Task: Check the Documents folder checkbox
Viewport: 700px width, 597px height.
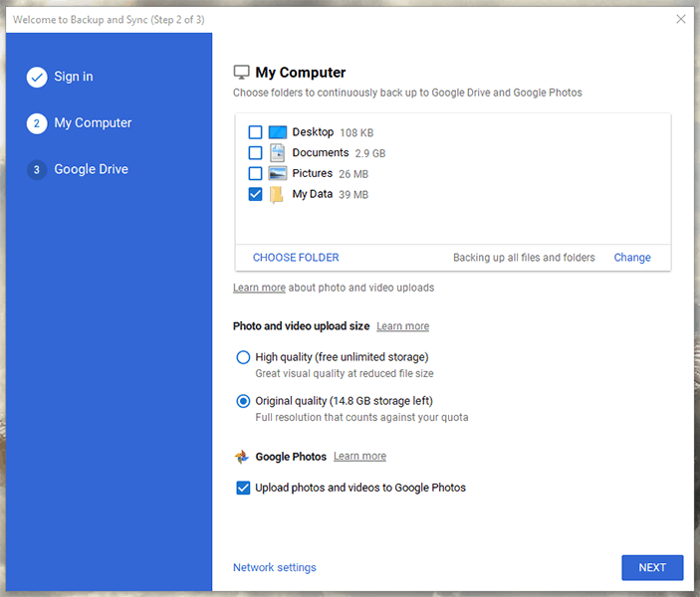Action: pos(255,152)
